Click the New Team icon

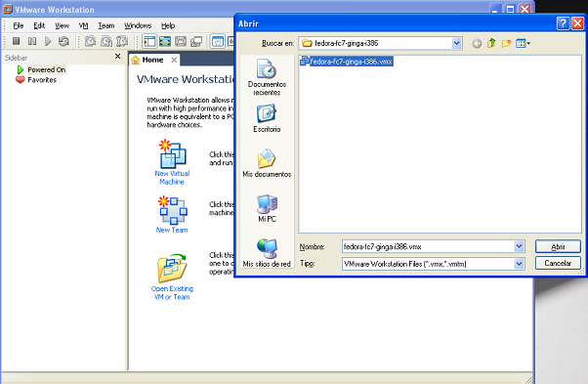click(173, 210)
